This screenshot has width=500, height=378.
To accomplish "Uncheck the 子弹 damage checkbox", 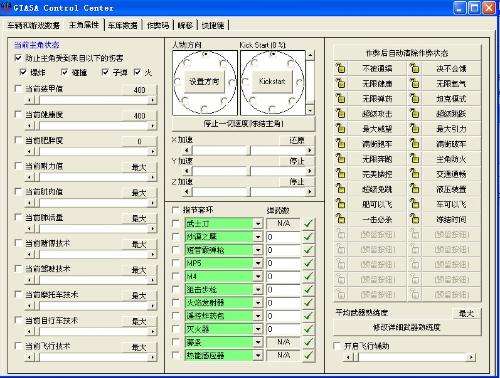I will (x=105, y=72).
